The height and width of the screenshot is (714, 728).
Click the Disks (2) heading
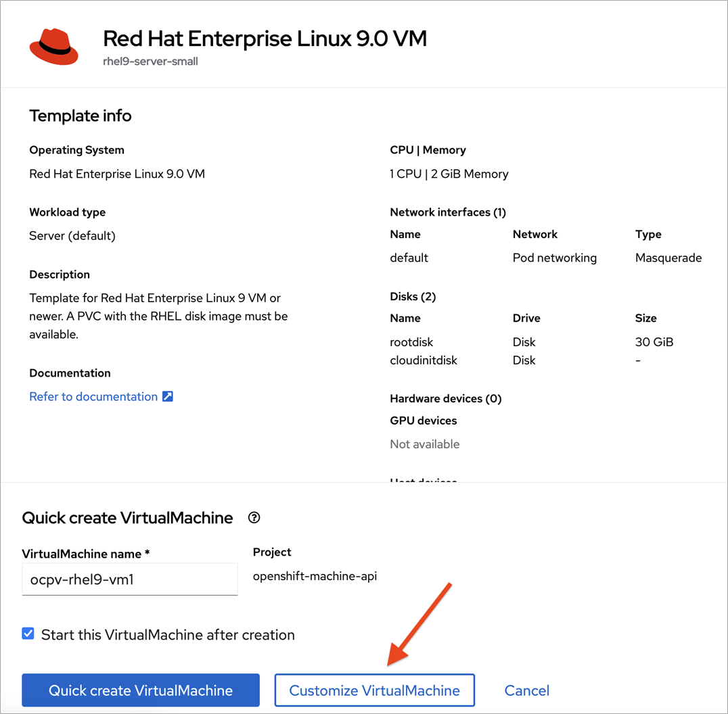pos(413,296)
